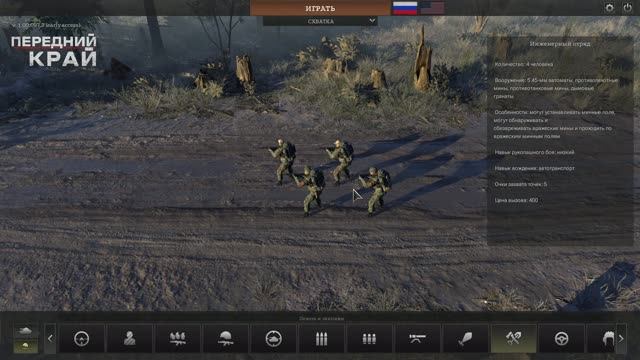Advance the unit list with right arrow
The image size is (640, 360).
[621, 338]
